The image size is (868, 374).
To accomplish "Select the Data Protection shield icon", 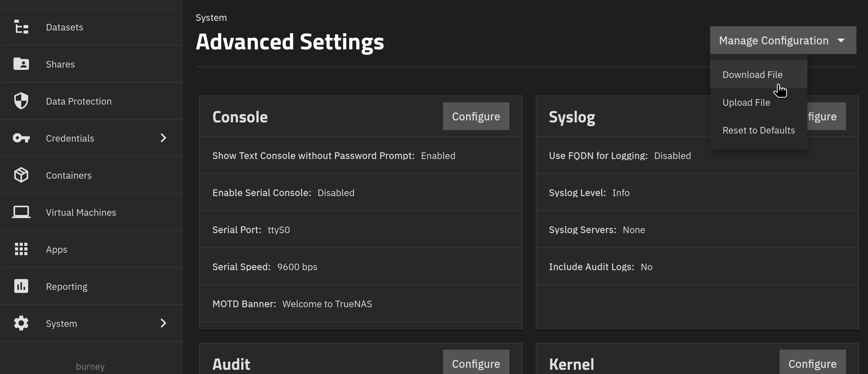I will 21,101.
